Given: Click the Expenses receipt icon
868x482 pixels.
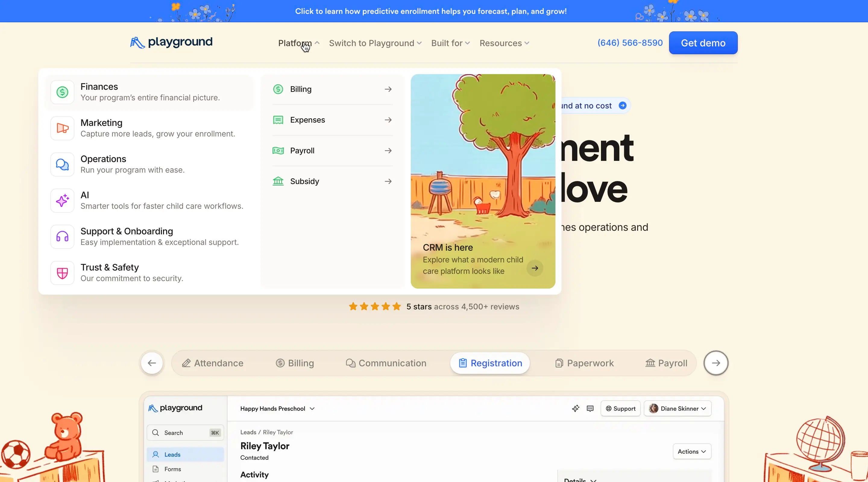Looking at the screenshot, I should click(x=278, y=120).
